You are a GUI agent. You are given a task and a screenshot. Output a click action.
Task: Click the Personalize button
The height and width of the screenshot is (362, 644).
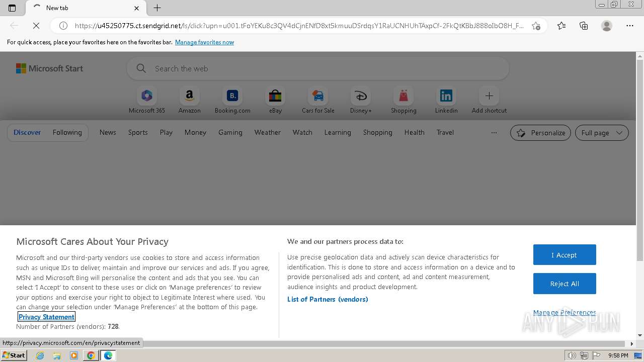pos(541,133)
